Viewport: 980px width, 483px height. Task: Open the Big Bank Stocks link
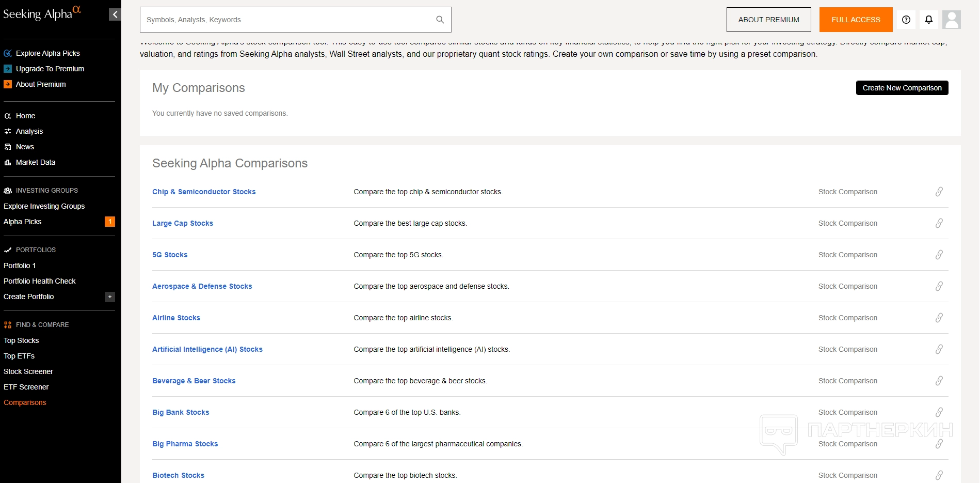tap(181, 412)
